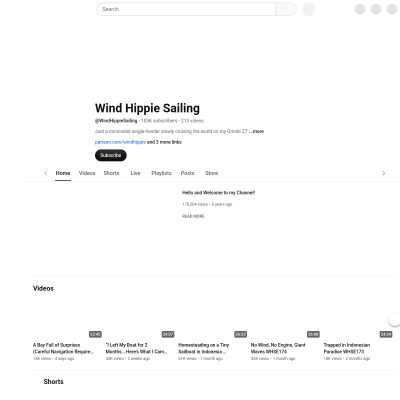Expand channel description with '...more'

[257, 131]
